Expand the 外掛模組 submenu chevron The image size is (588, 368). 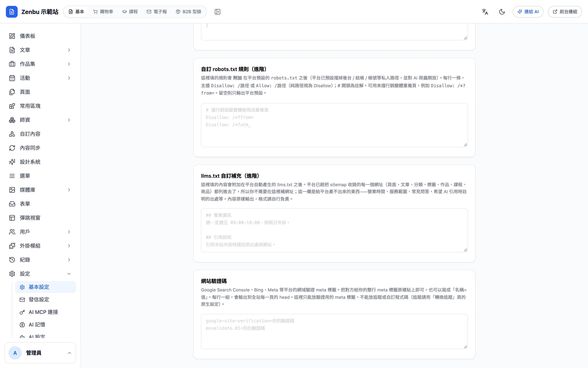69,246
